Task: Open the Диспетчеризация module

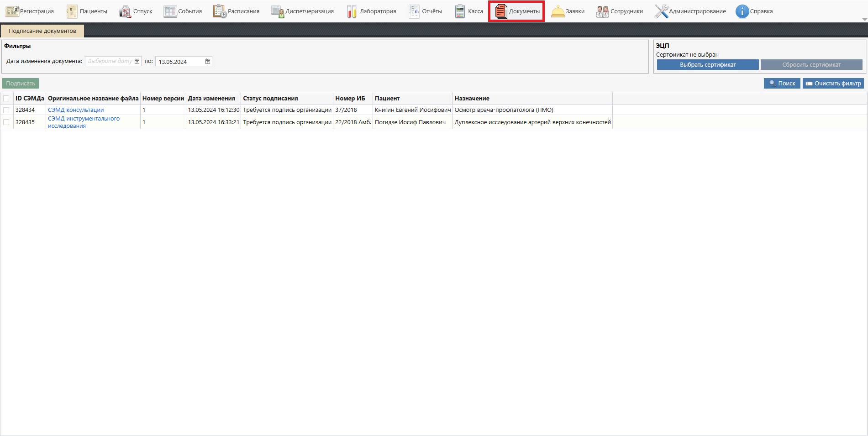Action: [302, 11]
